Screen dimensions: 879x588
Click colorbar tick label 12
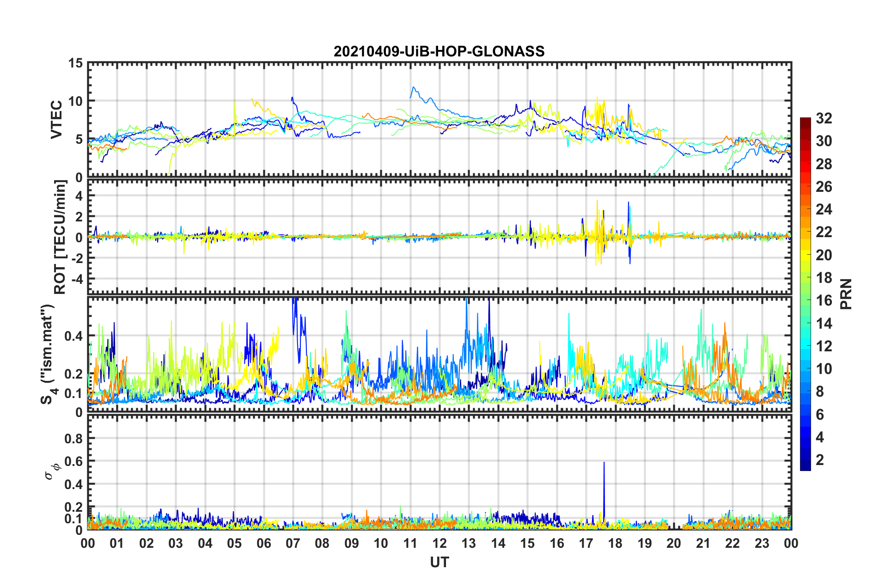point(824,346)
